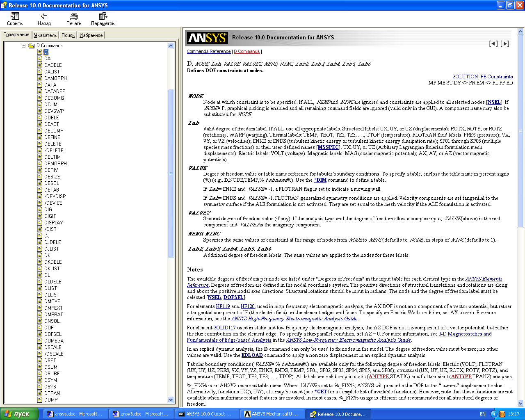The width and height of the screenshot is (525, 420).
Task: Switch to ansy3.doc Word taskbar item
Action: click(x=142, y=414)
